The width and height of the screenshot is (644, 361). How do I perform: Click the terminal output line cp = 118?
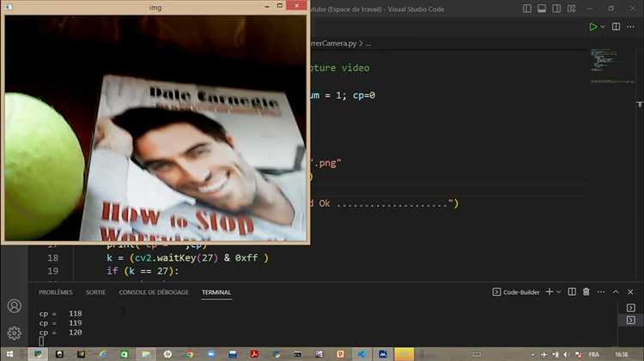point(60,314)
